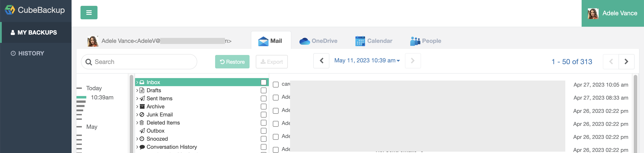Screen dimensions: 644x153
Task: Check the Deleted Items folder checkbox
Action: (x=263, y=123)
